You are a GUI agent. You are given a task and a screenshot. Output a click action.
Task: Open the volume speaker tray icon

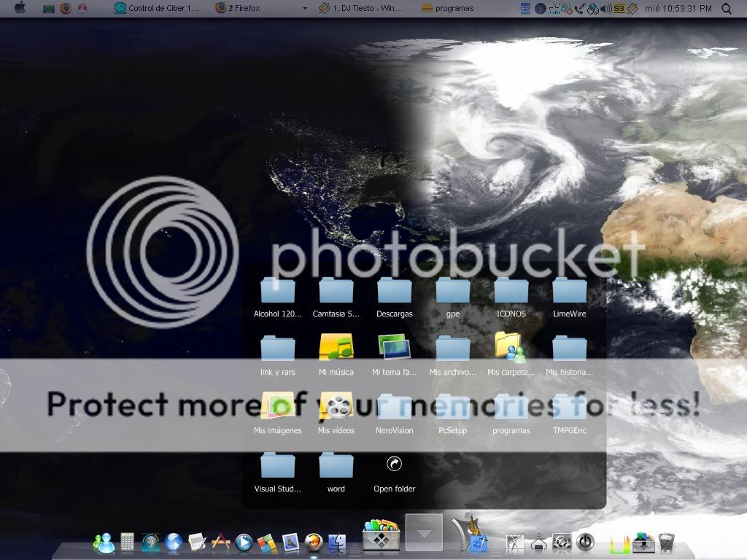(606, 9)
